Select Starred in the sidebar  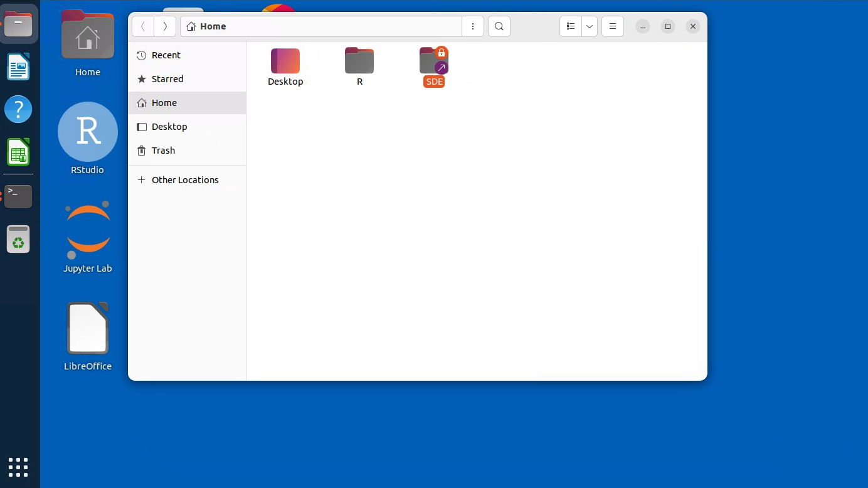click(167, 79)
